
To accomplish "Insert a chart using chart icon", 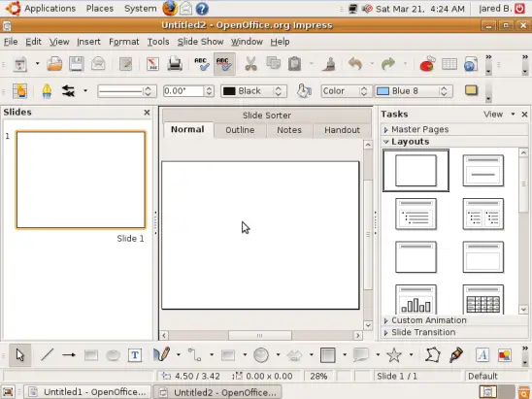I will click(427, 64).
